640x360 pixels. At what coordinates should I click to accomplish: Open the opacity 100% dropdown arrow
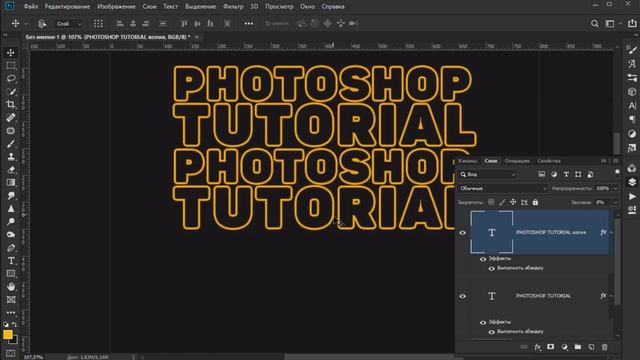615,188
